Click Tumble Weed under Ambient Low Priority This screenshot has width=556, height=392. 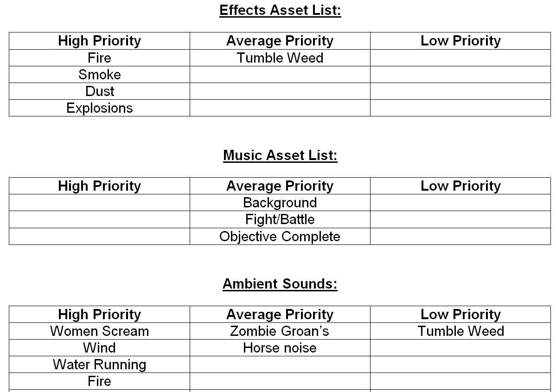point(460,331)
